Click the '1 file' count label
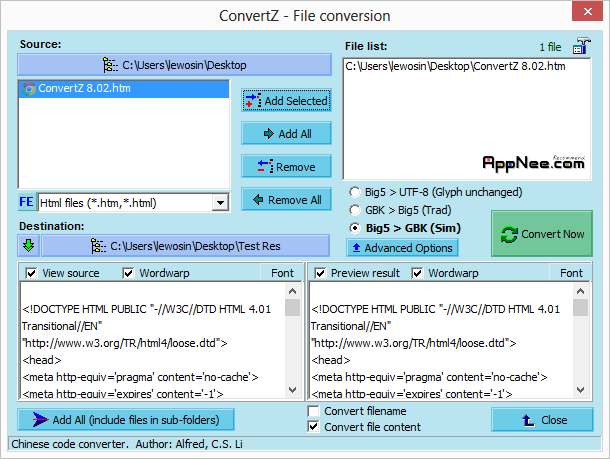The width and height of the screenshot is (610, 459). tap(550, 47)
